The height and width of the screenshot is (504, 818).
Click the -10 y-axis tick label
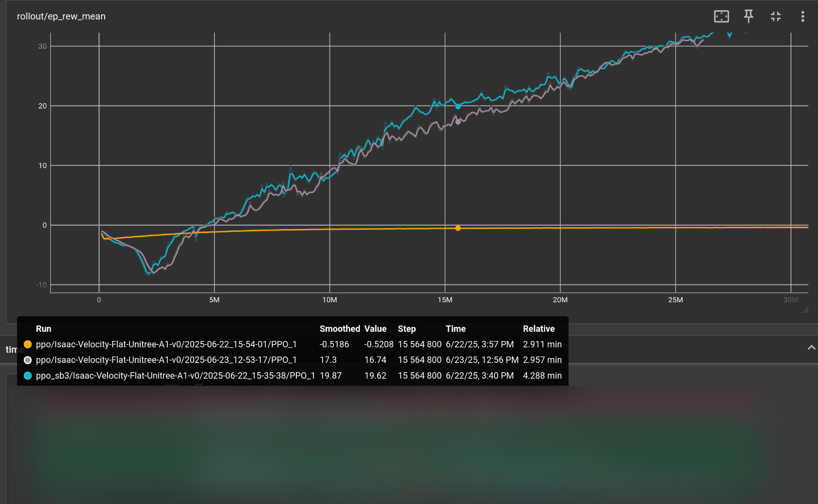(41, 285)
